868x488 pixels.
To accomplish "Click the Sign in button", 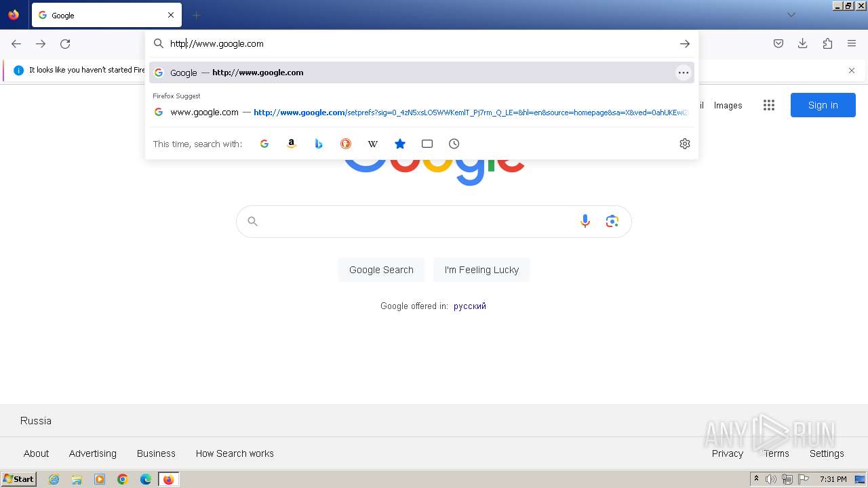I will click(823, 105).
